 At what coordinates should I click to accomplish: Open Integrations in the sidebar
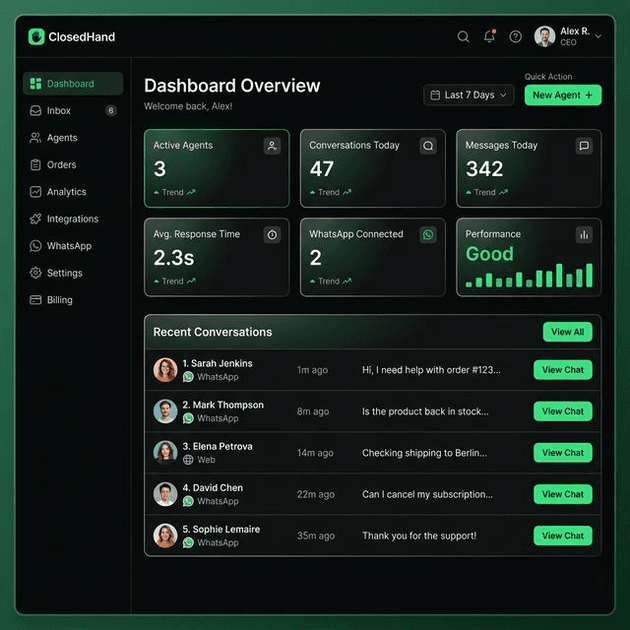pyautogui.click(x=73, y=219)
